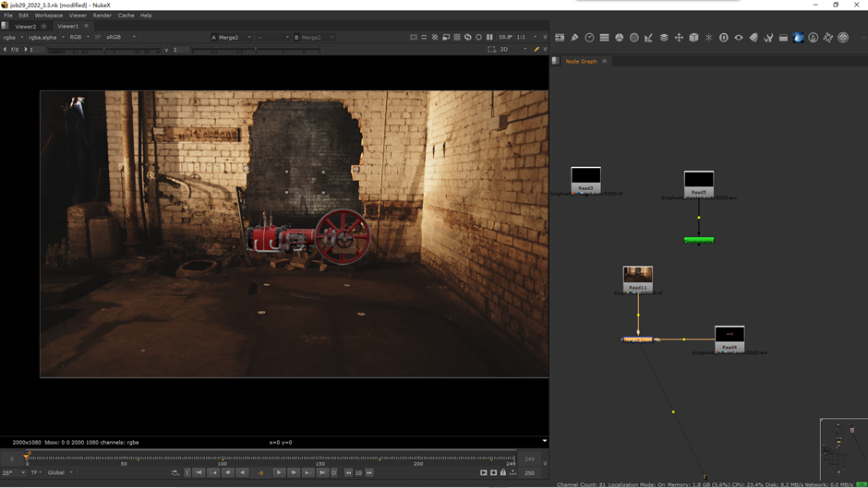
Task: Toggle the I in-point button on the timeline
Action: 187,472
